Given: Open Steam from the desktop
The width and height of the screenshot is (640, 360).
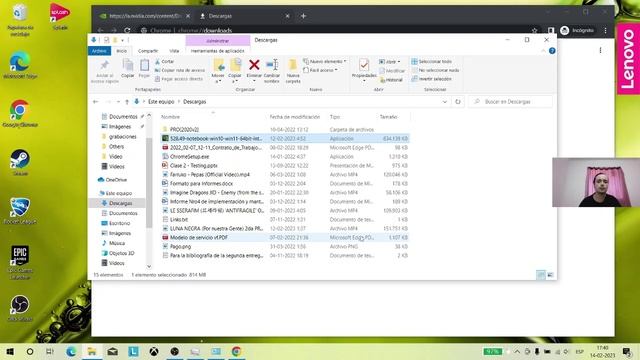Looking at the screenshot, I should point(20,162).
